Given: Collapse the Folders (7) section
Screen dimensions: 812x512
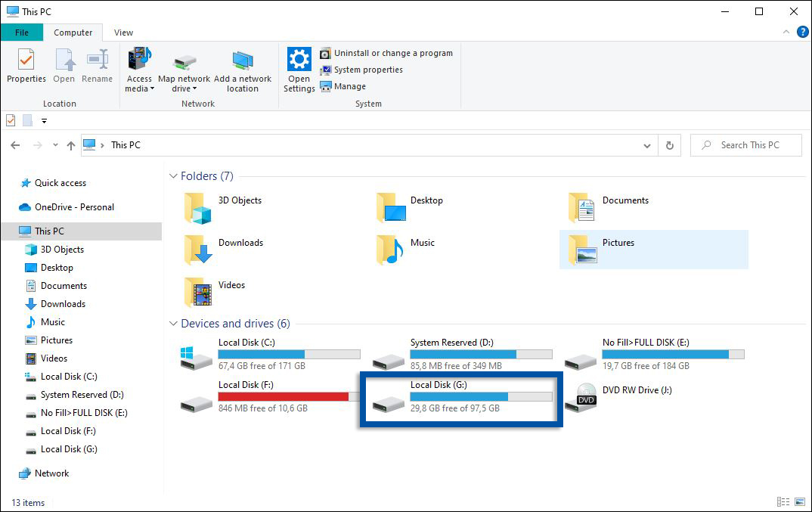Looking at the screenshot, I should click(174, 175).
